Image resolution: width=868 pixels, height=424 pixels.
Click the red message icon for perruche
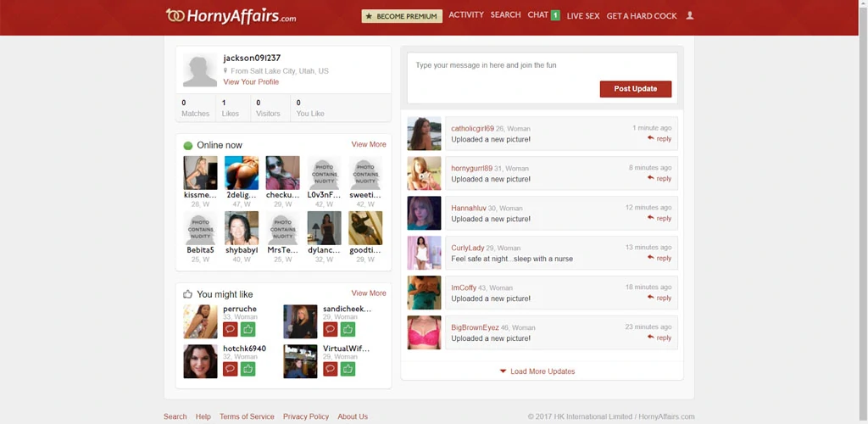point(231,329)
